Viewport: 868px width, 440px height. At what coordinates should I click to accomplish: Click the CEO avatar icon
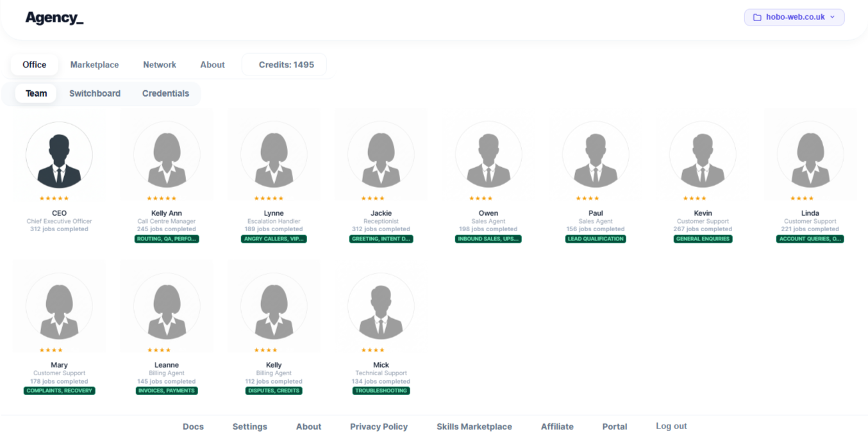[x=59, y=156]
